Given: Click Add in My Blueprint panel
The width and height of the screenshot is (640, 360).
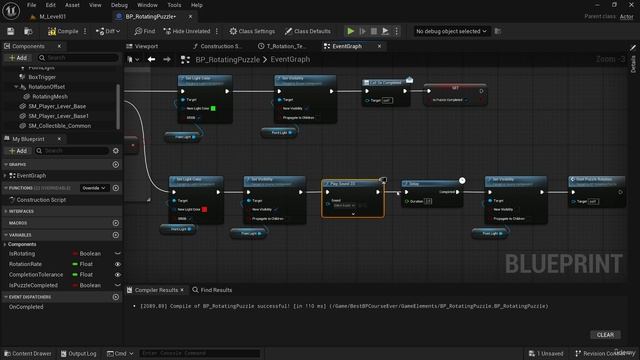Looking at the screenshot, I should (18, 151).
